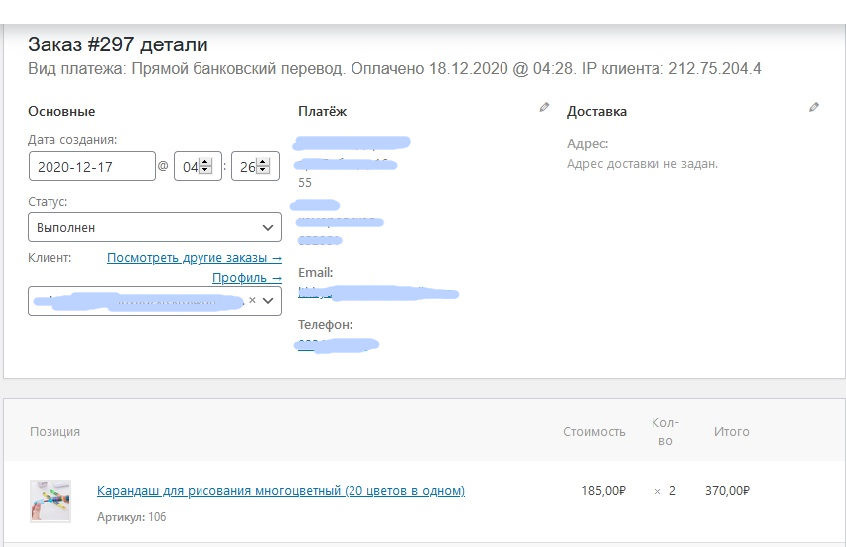
Task: Click the down arrow on the hour spinner
Action: 206,170
